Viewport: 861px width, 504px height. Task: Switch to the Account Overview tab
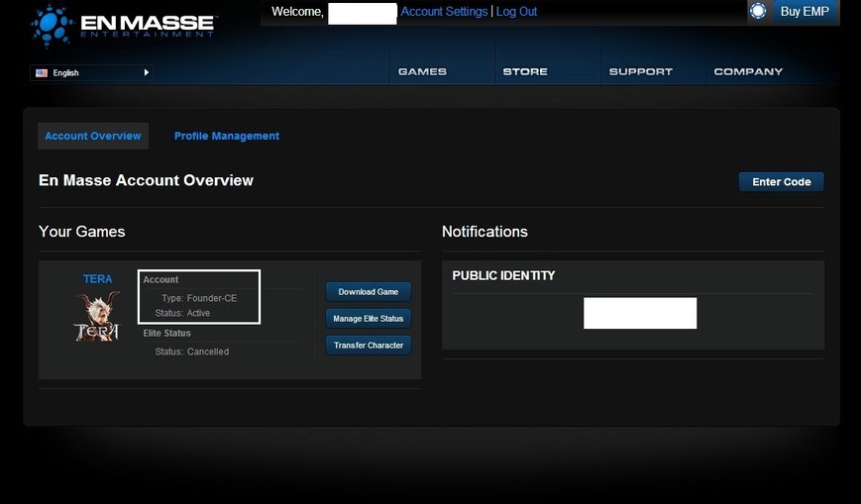[x=93, y=137]
